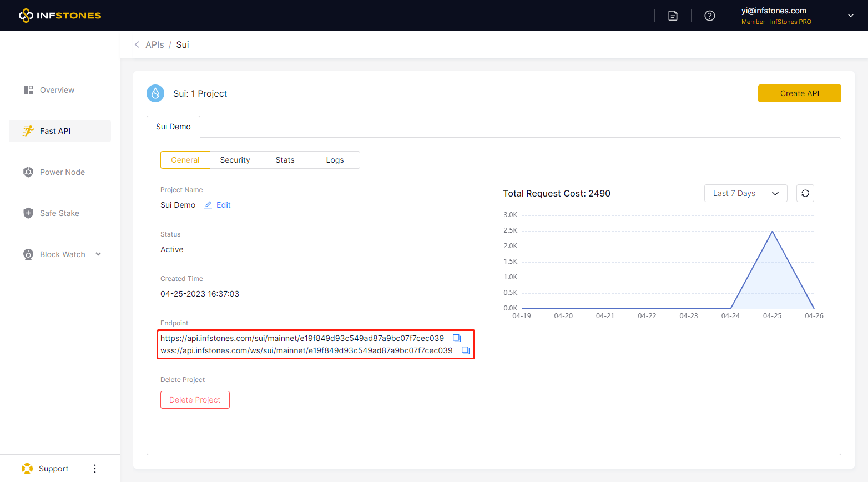Click the Sui: 1 Project heading

[200, 93]
